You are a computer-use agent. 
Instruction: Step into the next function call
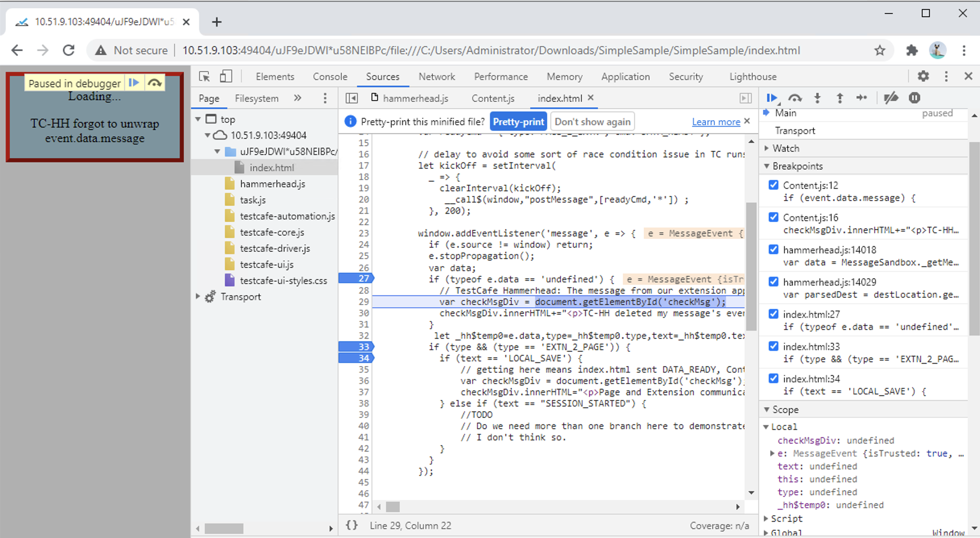[817, 98]
